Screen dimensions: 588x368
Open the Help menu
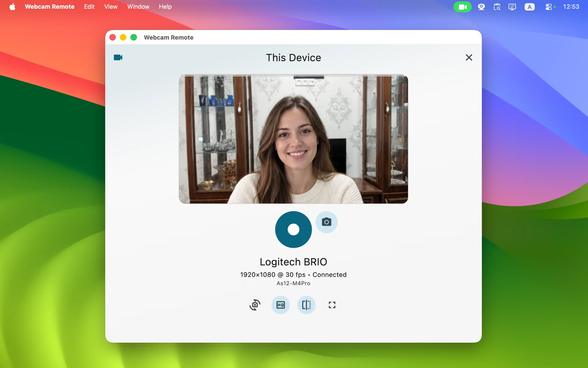pyautogui.click(x=165, y=7)
